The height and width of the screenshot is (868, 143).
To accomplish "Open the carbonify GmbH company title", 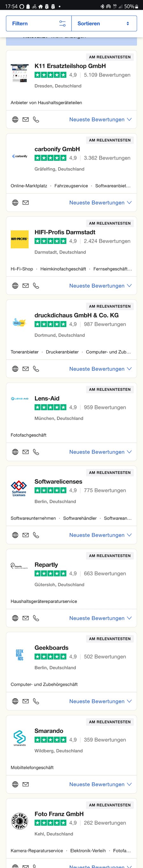I will (57, 149).
